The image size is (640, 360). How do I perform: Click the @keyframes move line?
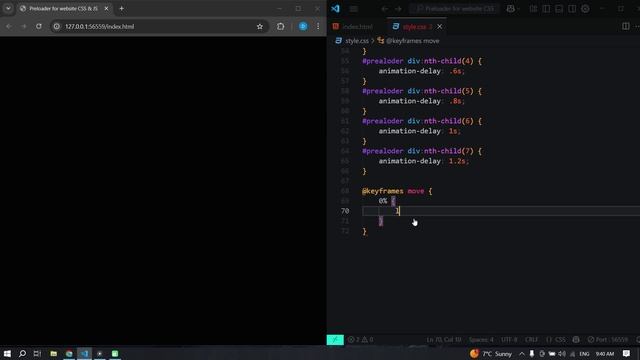coord(397,191)
